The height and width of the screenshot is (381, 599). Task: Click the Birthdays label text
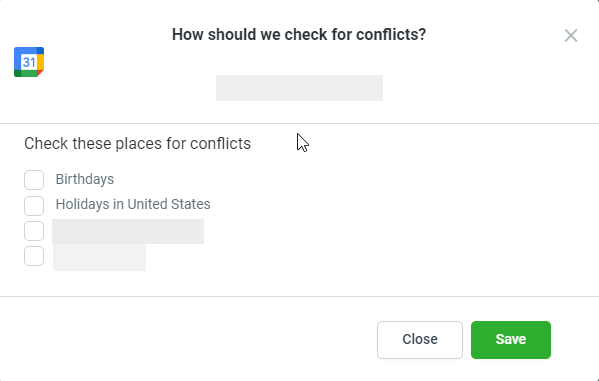tap(85, 179)
